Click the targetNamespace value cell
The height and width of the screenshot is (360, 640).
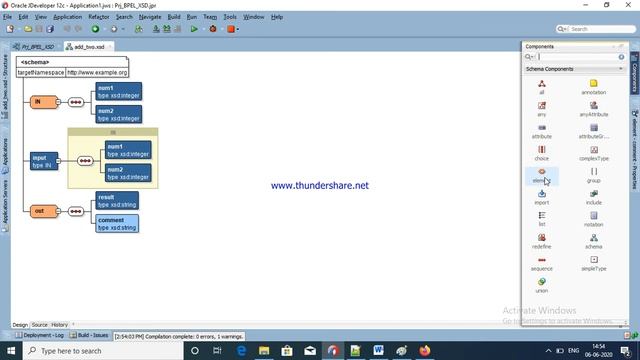tap(97, 72)
